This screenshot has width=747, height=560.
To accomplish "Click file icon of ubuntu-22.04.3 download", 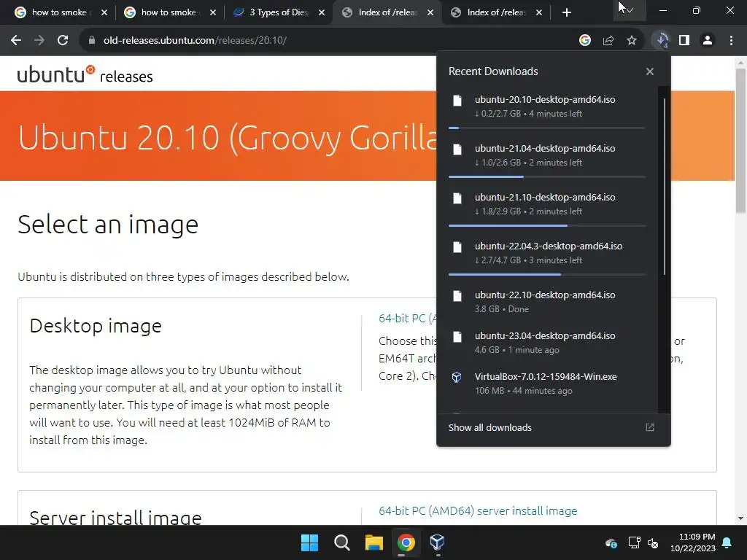I will (x=457, y=247).
